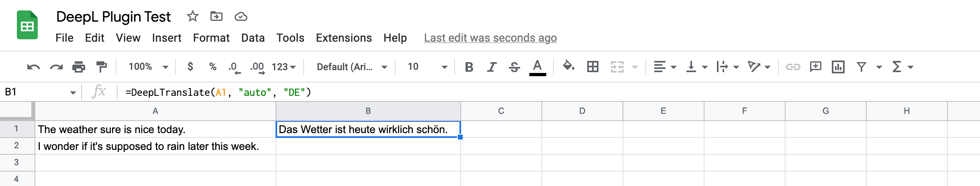Format as currency with the $ button
Image resolution: width=980 pixels, height=186 pixels.
click(190, 67)
